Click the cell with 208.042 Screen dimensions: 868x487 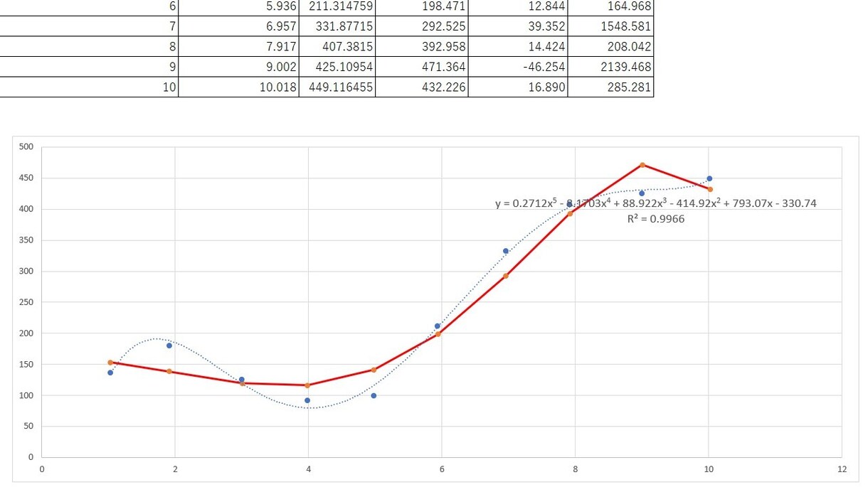tap(611, 47)
